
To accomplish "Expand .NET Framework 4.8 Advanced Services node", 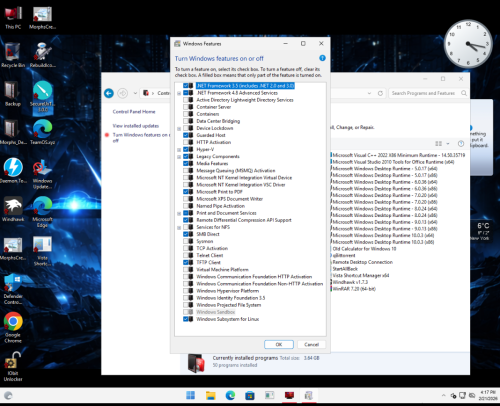I will (x=179, y=93).
